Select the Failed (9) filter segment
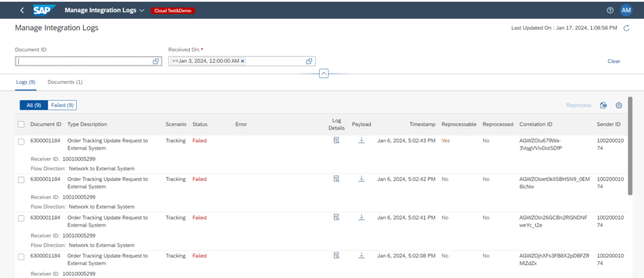This screenshot has height=278, width=644. 62,105
